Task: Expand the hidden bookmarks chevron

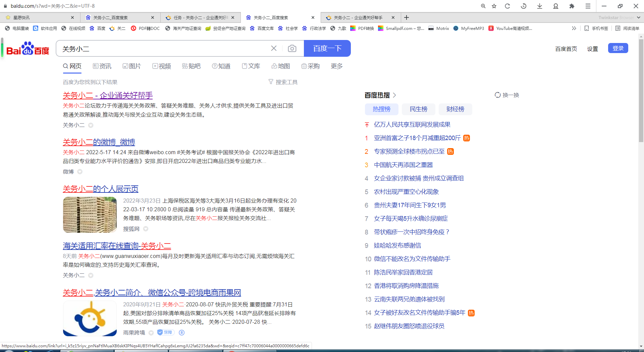Action: (x=574, y=28)
